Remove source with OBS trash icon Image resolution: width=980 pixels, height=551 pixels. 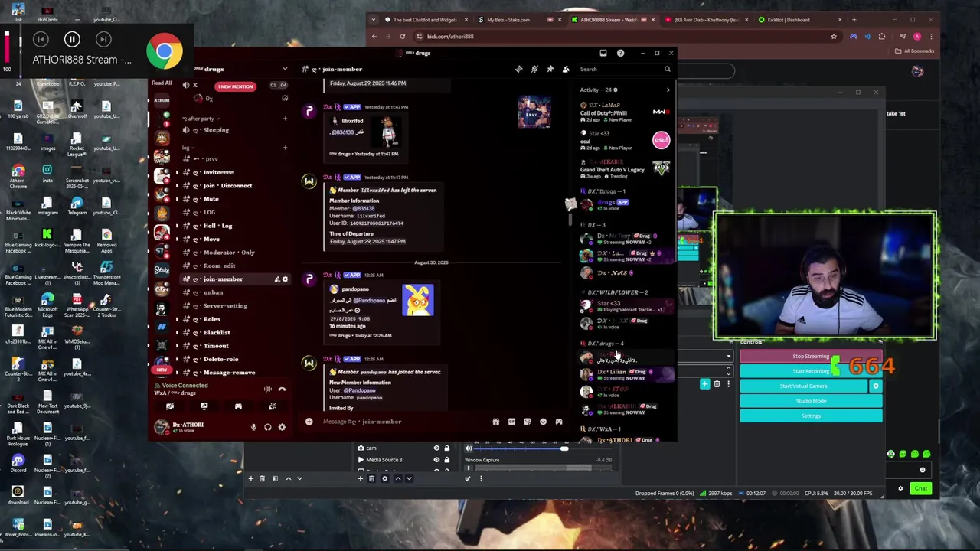tap(372, 478)
